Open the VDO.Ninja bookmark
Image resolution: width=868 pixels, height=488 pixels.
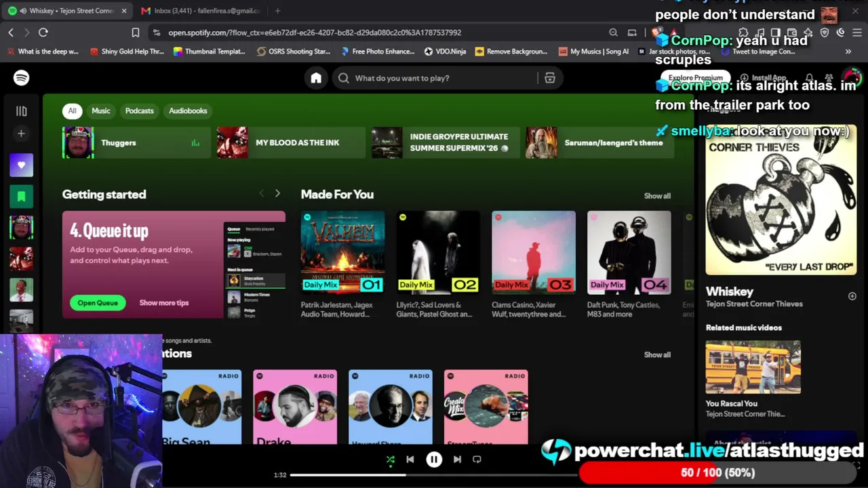tap(445, 52)
